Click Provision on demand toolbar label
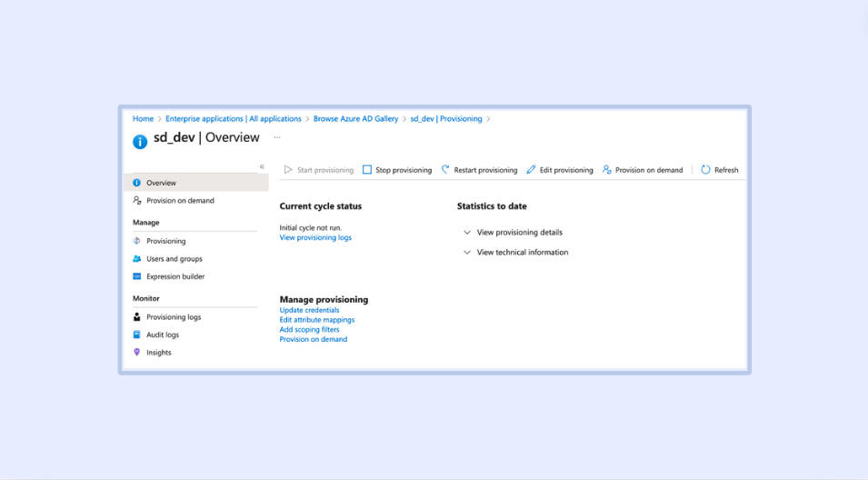 pos(649,170)
